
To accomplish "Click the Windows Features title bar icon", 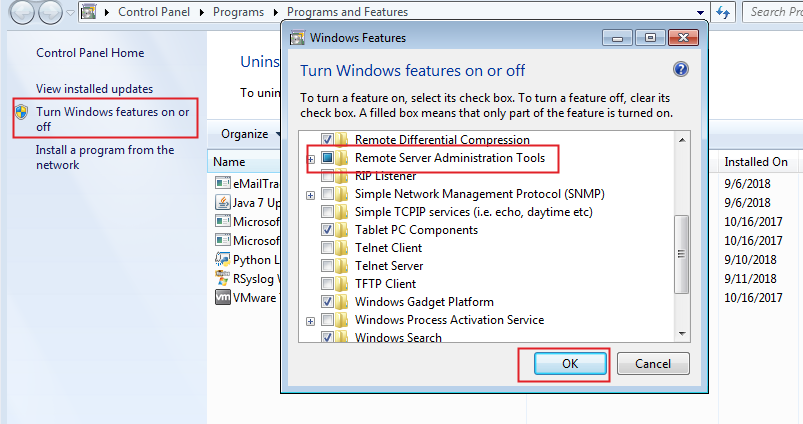I will (x=297, y=38).
